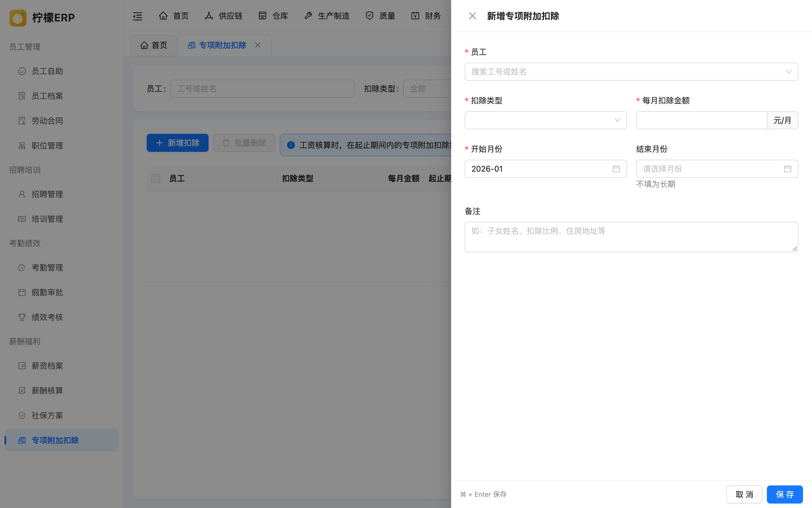Screen dimensions: 812x508
Task: Open 绩效考核 in sidebar
Action: (62, 317)
